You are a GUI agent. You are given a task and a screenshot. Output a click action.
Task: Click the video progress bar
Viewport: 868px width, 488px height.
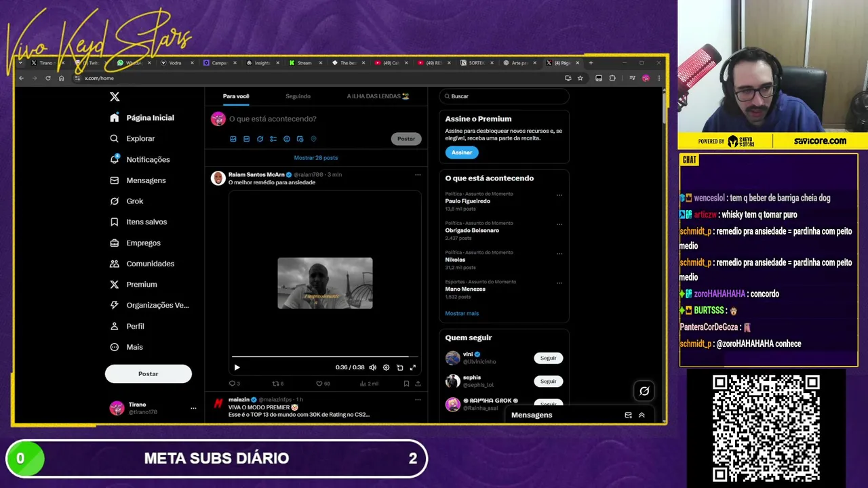tap(325, 357)
